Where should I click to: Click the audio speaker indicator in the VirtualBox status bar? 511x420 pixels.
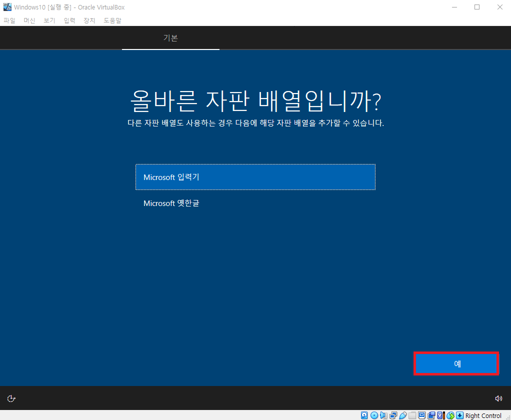coord(383,415)
